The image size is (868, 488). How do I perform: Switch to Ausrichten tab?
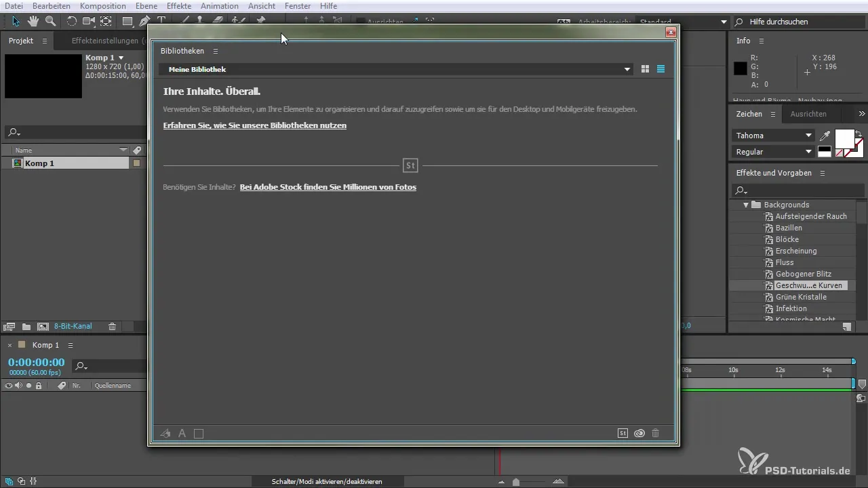click(x=808, y=114)
